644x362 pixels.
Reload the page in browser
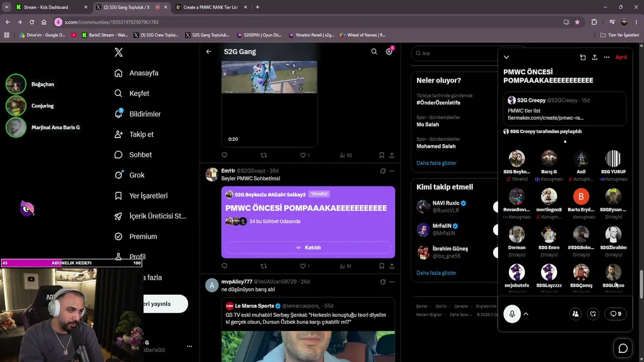[x=32, y=22]
